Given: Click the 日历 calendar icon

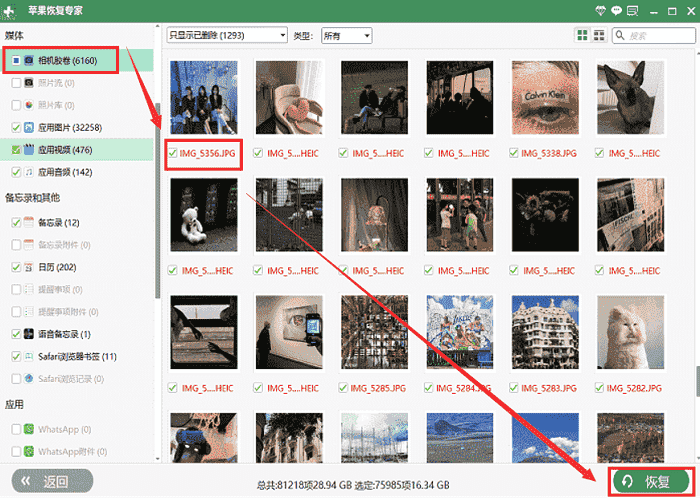Looking at the screenshot, I should tap(29, 267).
